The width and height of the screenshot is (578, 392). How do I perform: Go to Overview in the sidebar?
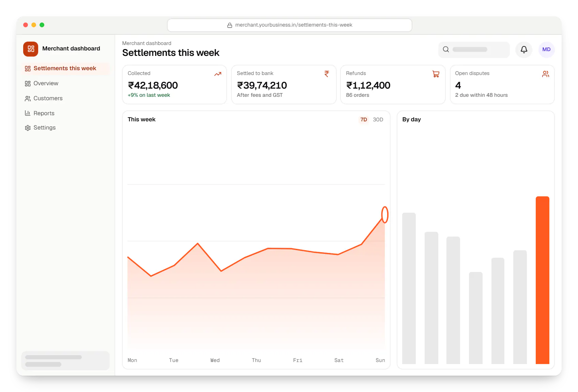click(x=65, y=84)
